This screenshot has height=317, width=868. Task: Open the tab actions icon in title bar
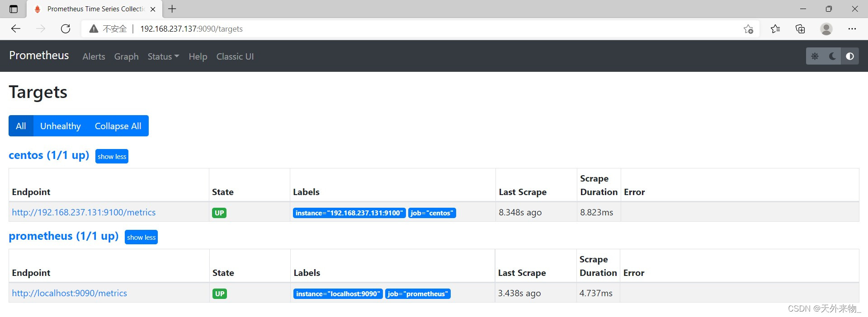pyautogui.click(x=14, y=9)
